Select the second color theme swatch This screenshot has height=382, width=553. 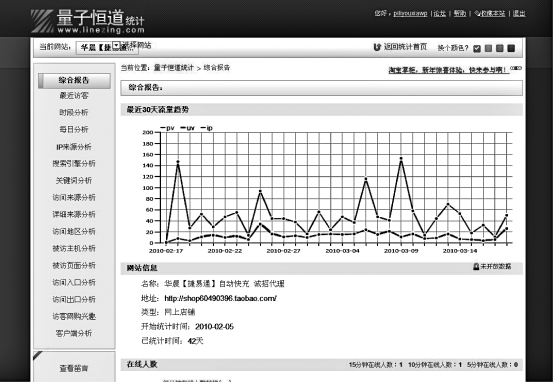pos(488,48)
